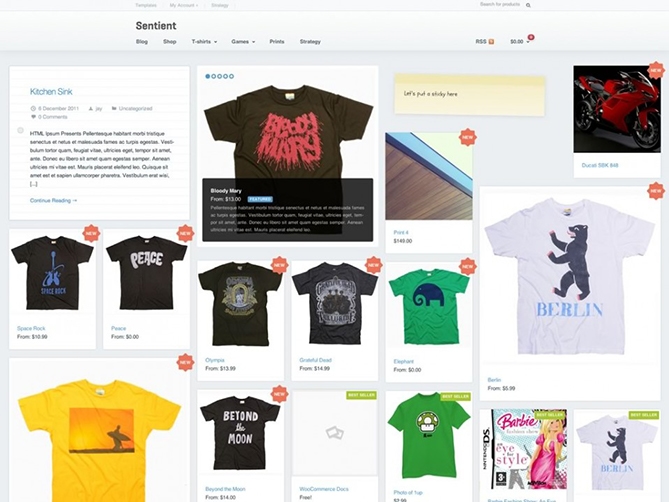Select the third slider pagination dot
The image size is (669, 502).
coord(220,76)
